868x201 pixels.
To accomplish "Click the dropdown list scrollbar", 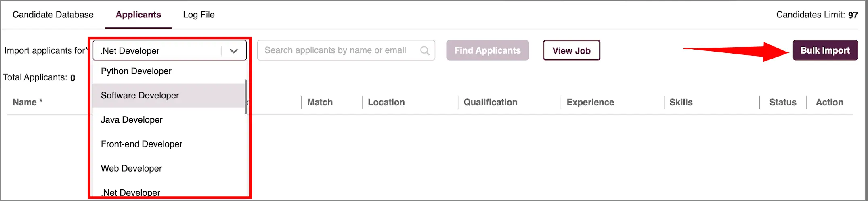I will [x=245, y=97].
